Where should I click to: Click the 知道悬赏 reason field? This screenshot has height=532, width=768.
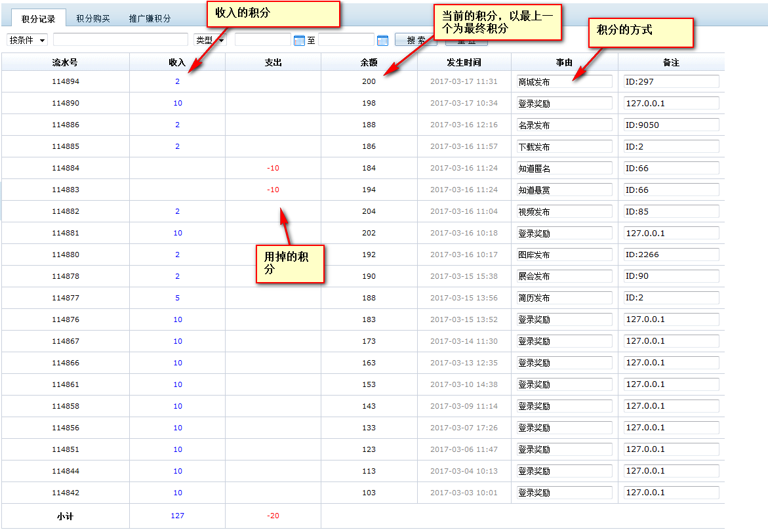(564, 190)
